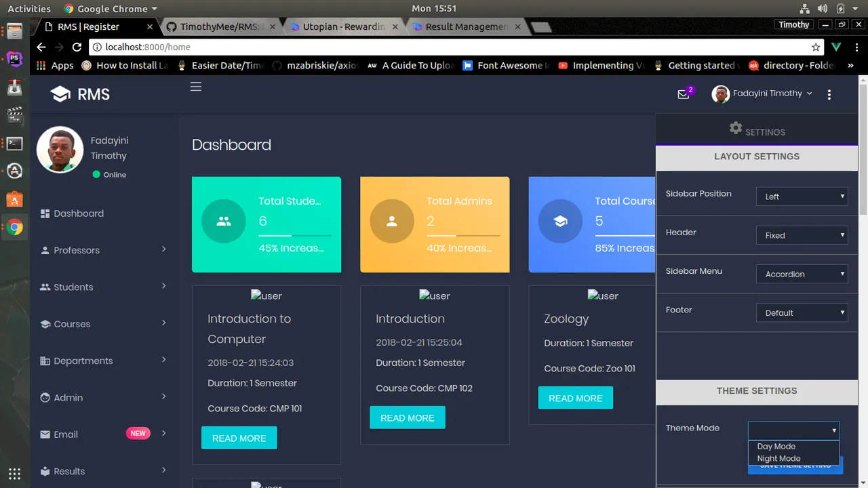The image size is (868, 488).
Task: Open A Guide To Upload bookmark
Action: (x=410, y=65)
